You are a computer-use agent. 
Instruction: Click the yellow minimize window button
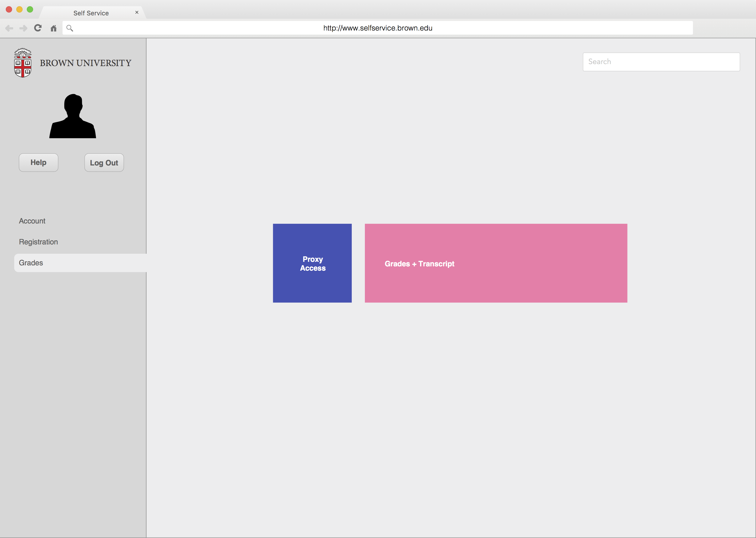19,9
